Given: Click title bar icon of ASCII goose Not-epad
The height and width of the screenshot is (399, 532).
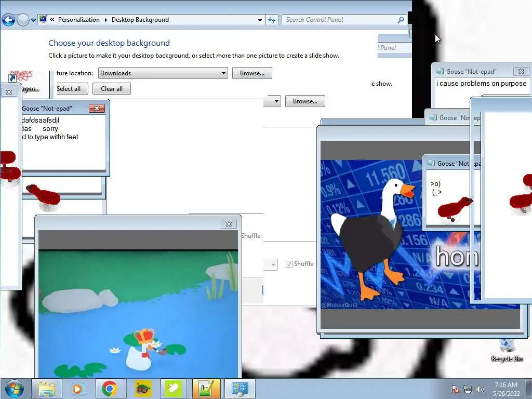Looking at the screenshot, I should [x=431, y=163].
